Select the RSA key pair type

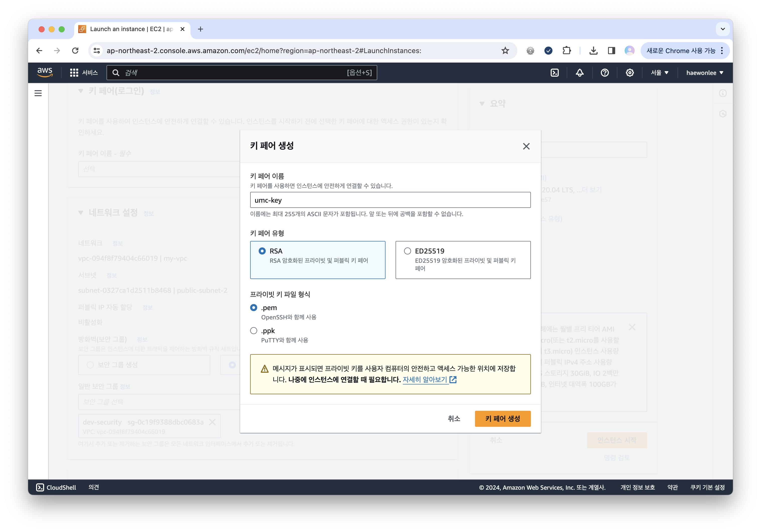coord(262,251)
